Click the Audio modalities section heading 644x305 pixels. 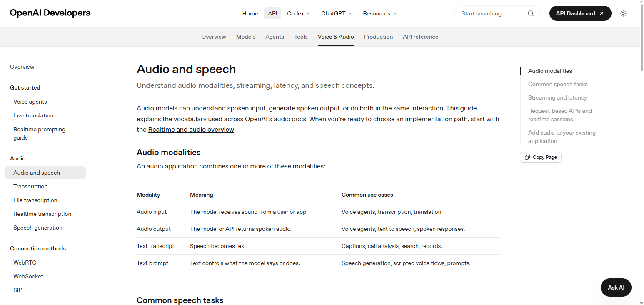pyautogui.click(x=169, y=152)
